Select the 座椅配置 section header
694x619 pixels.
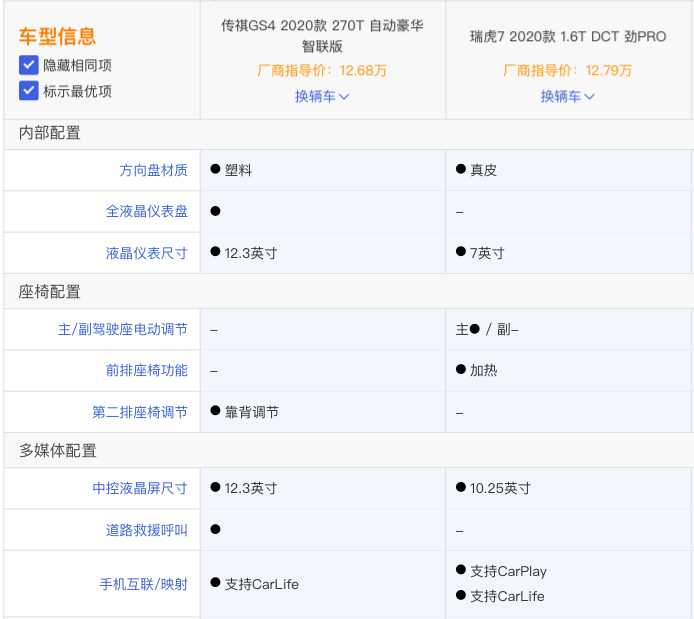[x=50, y=292]
